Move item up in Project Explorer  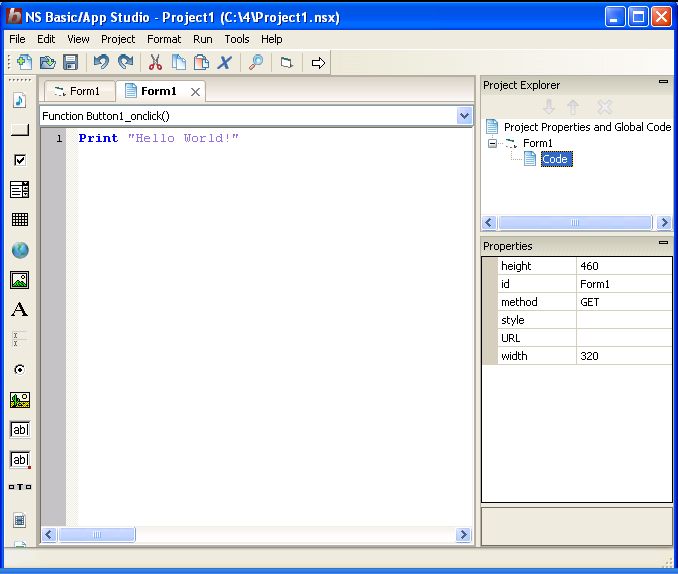click(573, 106)
